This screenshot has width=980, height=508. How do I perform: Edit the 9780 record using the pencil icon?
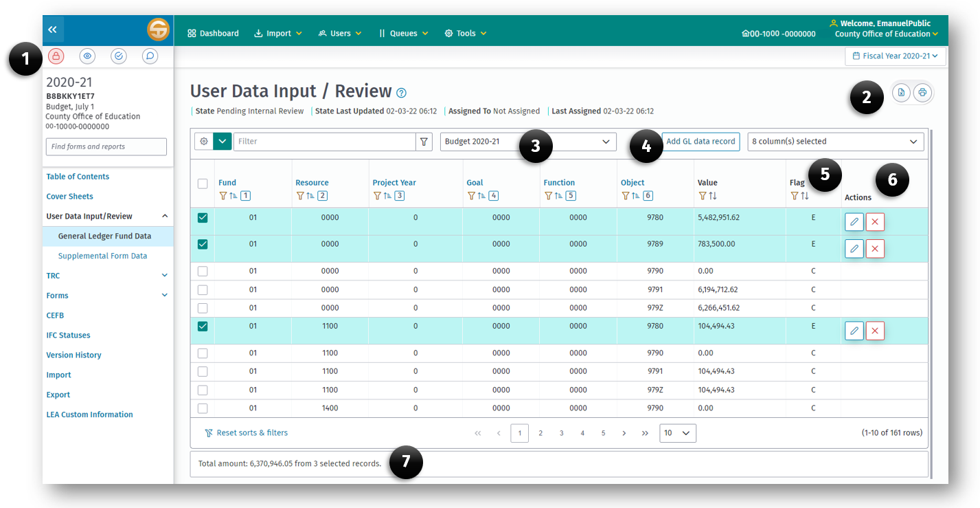(x=854, y=221)
